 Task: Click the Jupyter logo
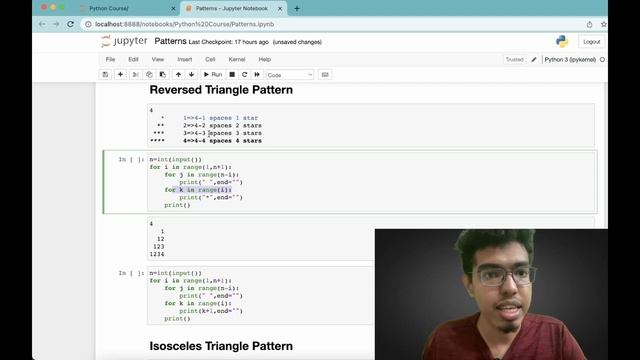pos(124,41)
